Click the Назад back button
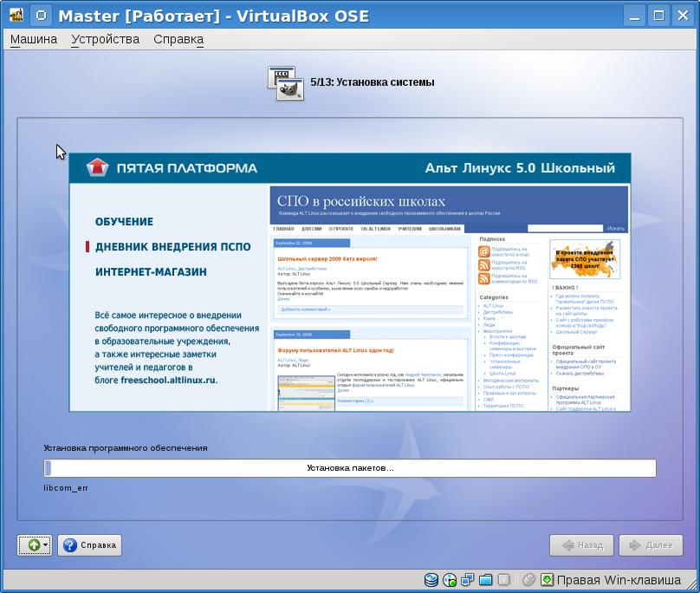This screenshot has width=700, height=593. point(581,545)
